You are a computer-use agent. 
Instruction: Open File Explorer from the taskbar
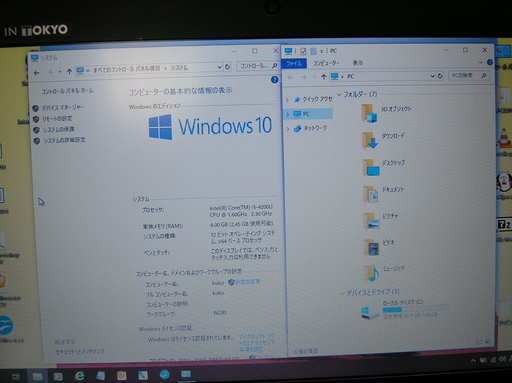click(38, 376)
